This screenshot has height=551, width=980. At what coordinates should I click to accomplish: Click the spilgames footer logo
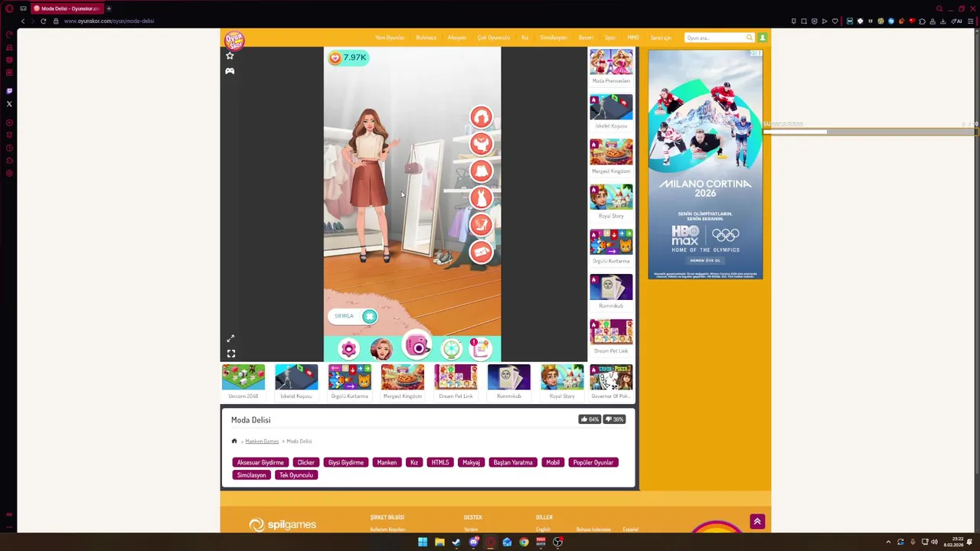(x=283, y=525)
